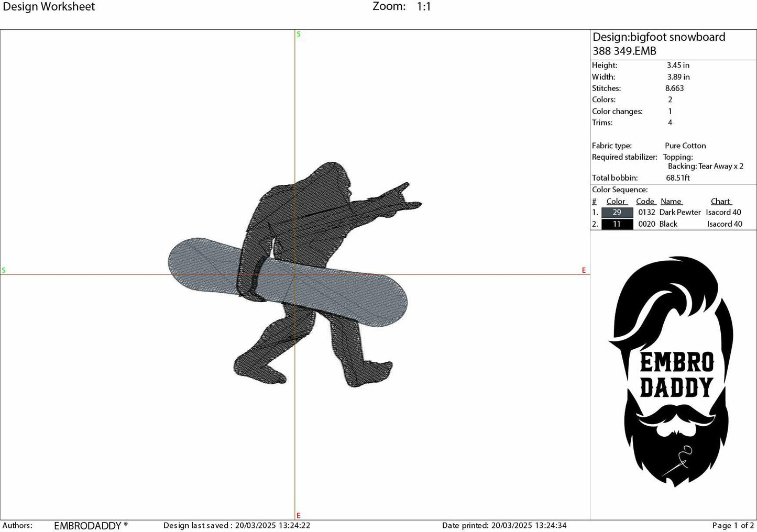Click the green 'S' marker at top
Viewport: 757px width, 532px height.
point(299,34)
